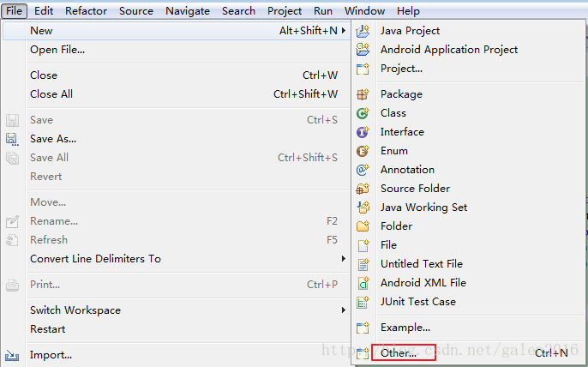Click the Save As disk icon
The width and height of the screenshot is (588, 367).
click(x=12, y=139)
